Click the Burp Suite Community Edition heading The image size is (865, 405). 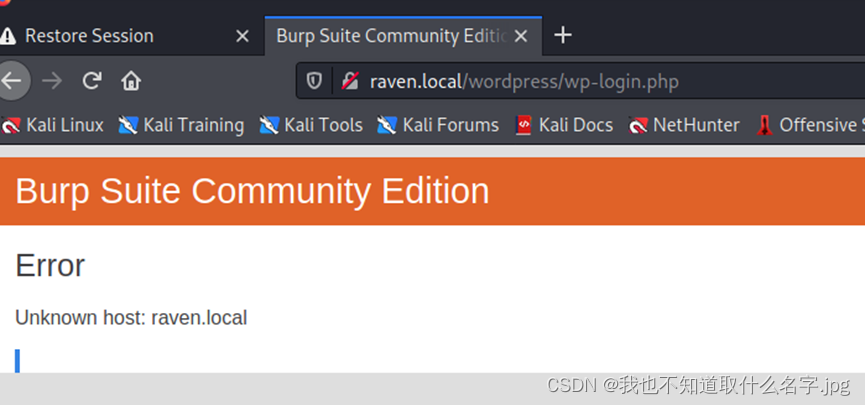point(252,191)
